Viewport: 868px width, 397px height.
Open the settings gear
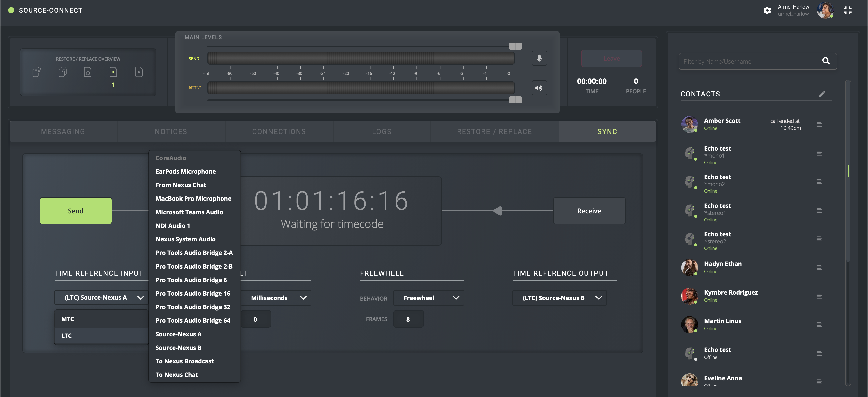[767, 10]
